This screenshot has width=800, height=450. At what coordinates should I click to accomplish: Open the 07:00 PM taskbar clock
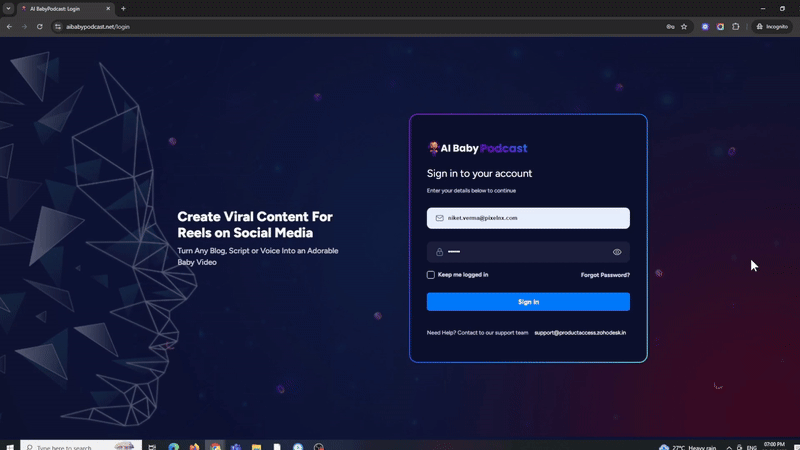774,445
